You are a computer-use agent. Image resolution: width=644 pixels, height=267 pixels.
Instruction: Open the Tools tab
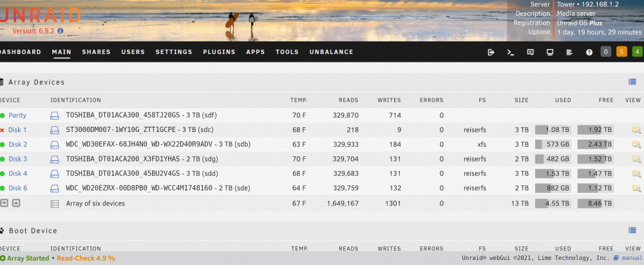287,52
